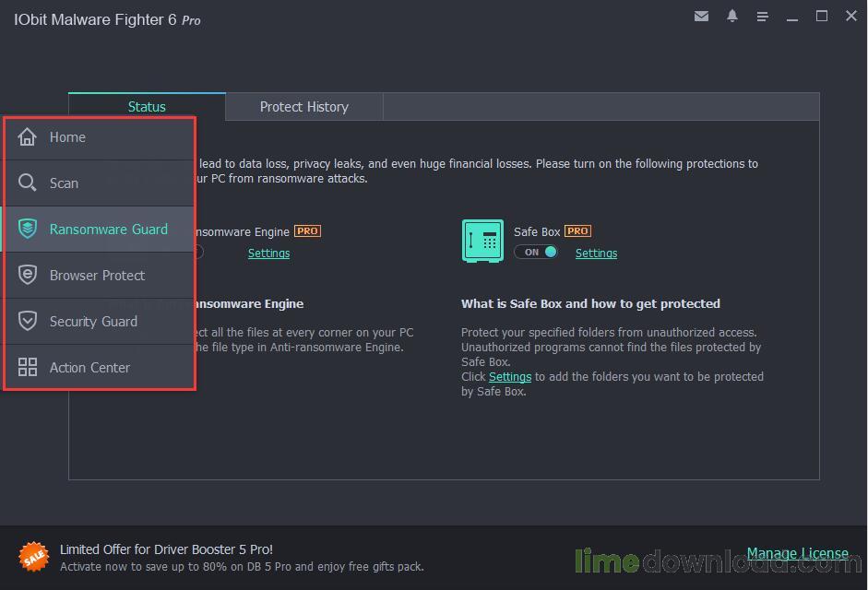Select Action Center in the sidebar
Screen dimensions: 868x590
click(x=100, y=367)
